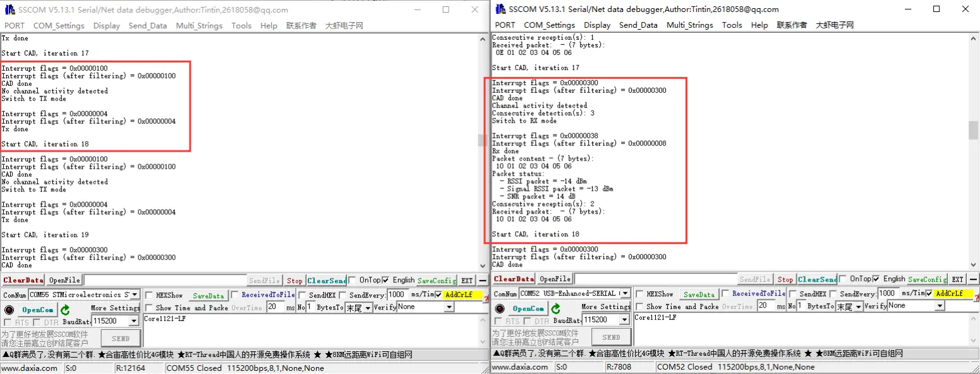This screenshot has width=980, height=374.
Task: Click the port status indicator lamp in COM55 window
Action: click(x=9, y=310)
